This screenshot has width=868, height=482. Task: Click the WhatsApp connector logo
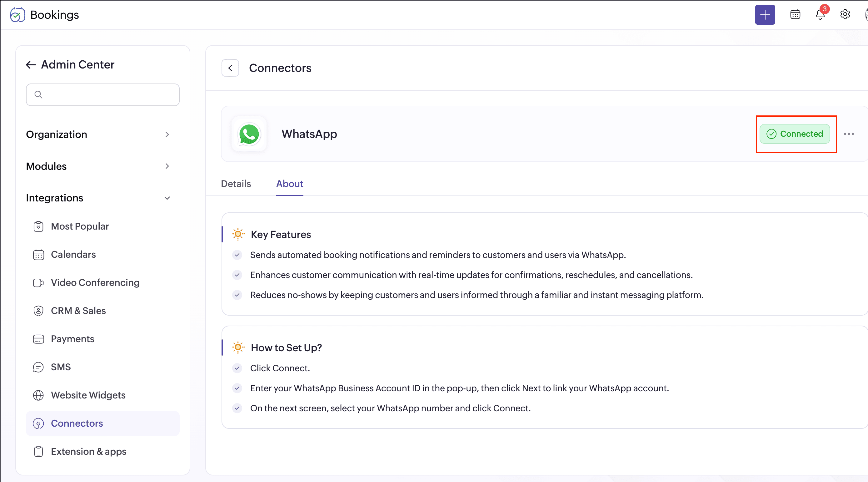[249, 134]
